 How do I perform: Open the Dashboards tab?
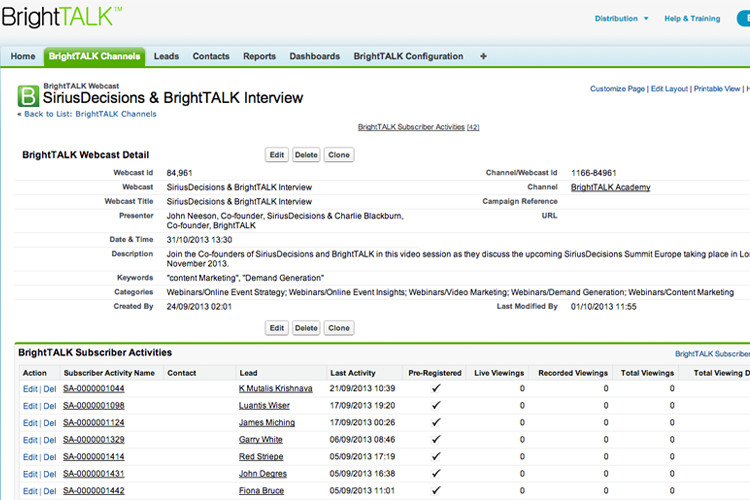tap(314, 57)
